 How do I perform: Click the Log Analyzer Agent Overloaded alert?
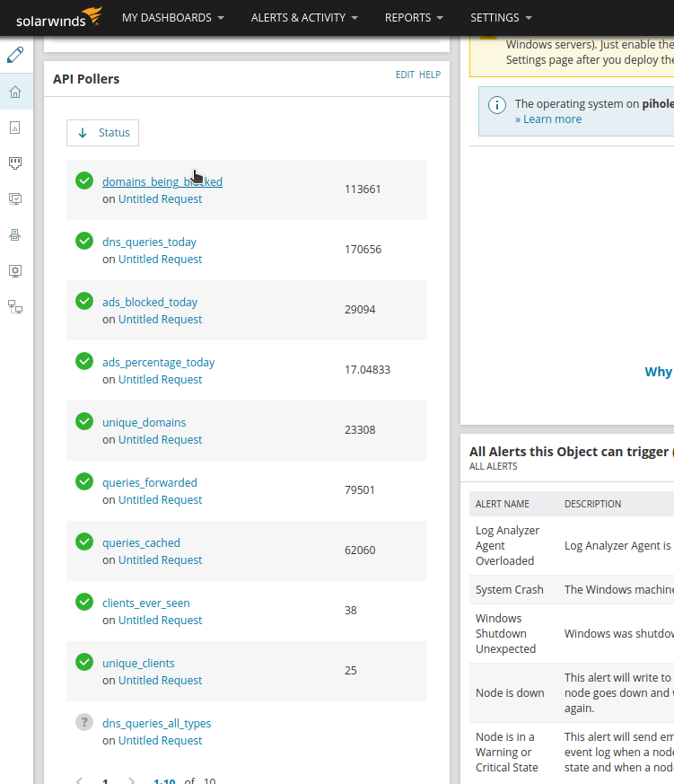coord(508,545)
